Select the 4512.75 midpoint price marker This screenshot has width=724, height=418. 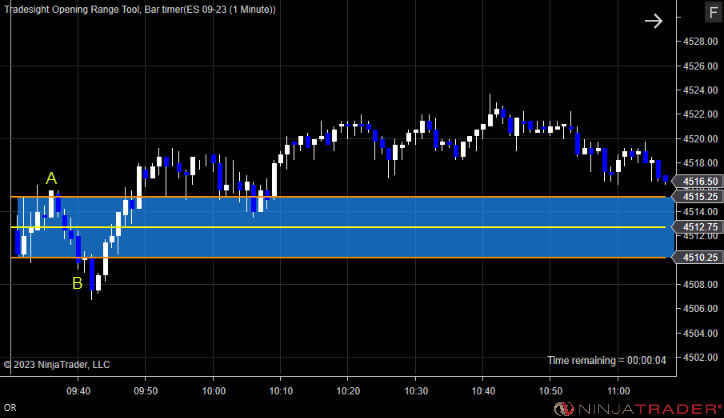697,227
